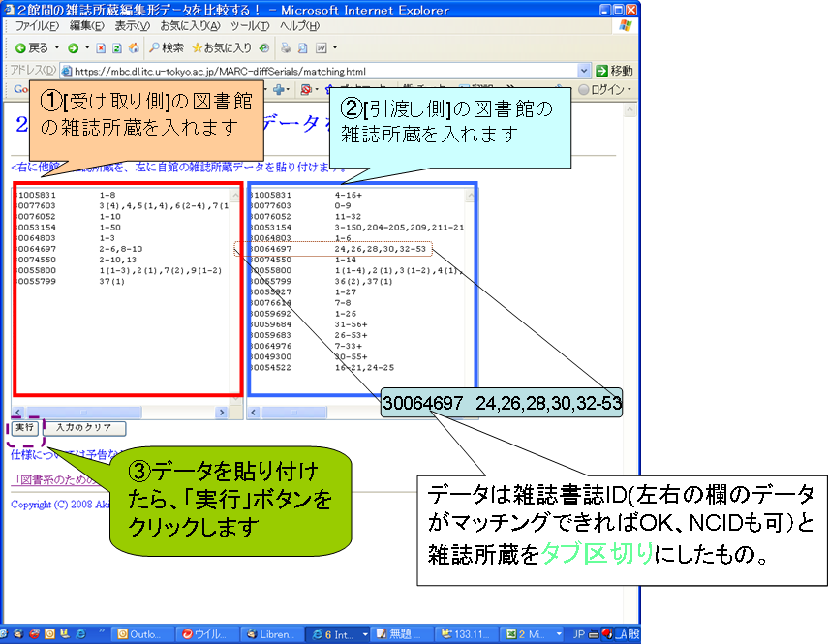Image resolution: width=828 pixels, height=644 pixels.
Task: Click the right textarea horizontal scrollbar thumb
Action: [294, 413]
